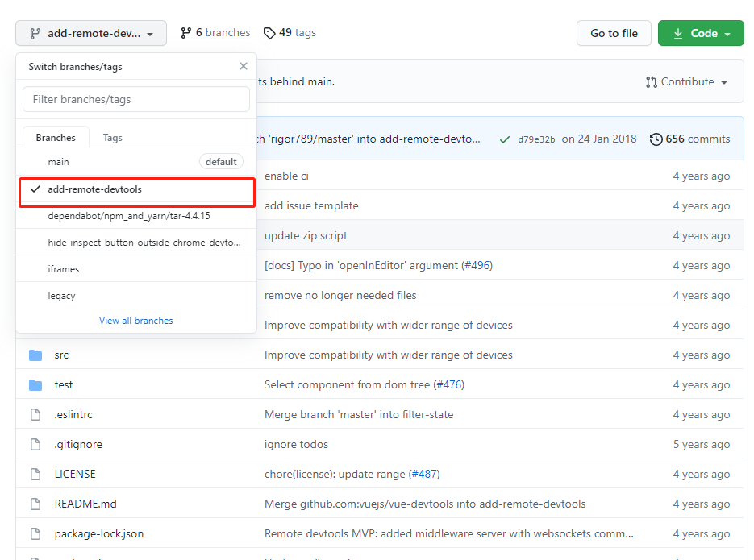The width and height of the screenshot is (754, 560).
Task: Click 'on 24 Jan 2018' commit date
Action: [599, 139]
